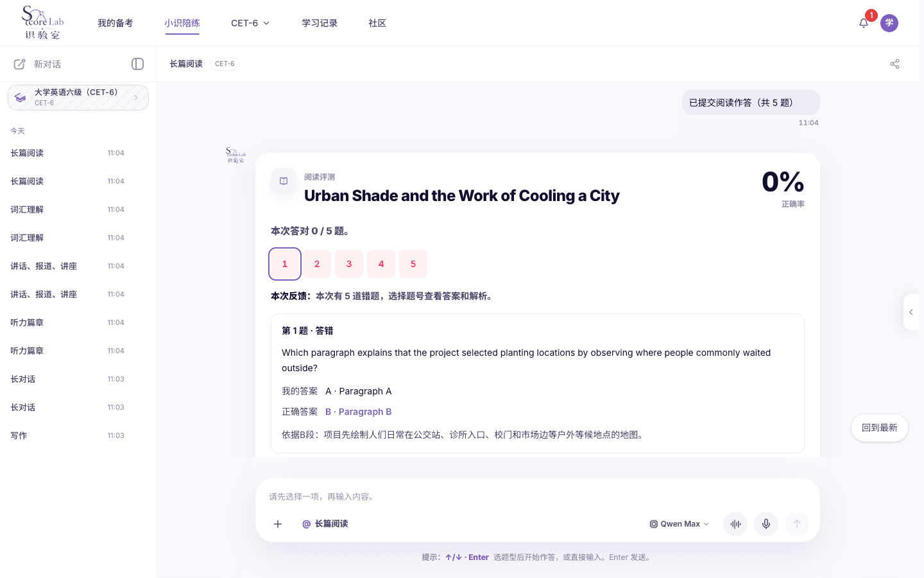Start voice waveform mode
This screenshot has width=924, height=578.
coord(735,524)
